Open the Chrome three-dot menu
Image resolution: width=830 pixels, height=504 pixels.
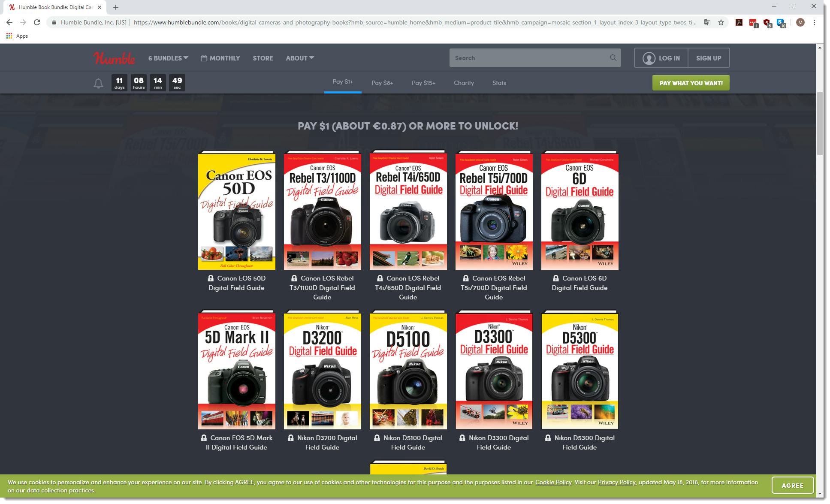[x=814, y=22]
